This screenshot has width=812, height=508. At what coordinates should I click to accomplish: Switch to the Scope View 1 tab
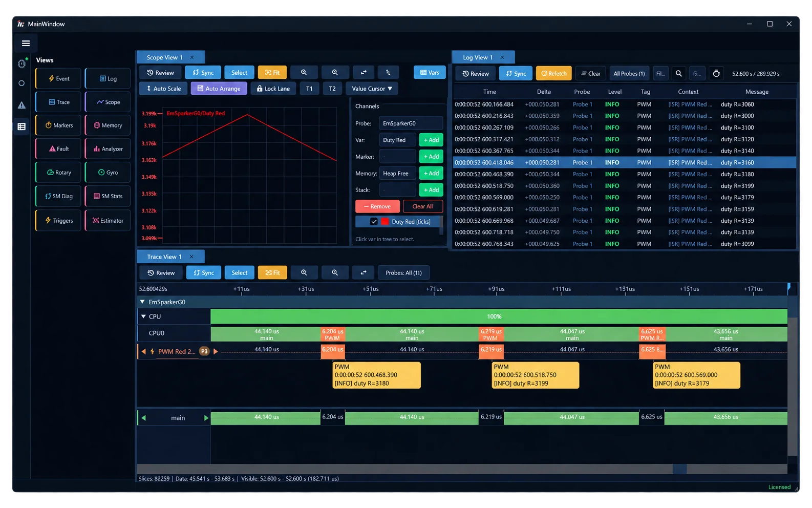point(164,57)
